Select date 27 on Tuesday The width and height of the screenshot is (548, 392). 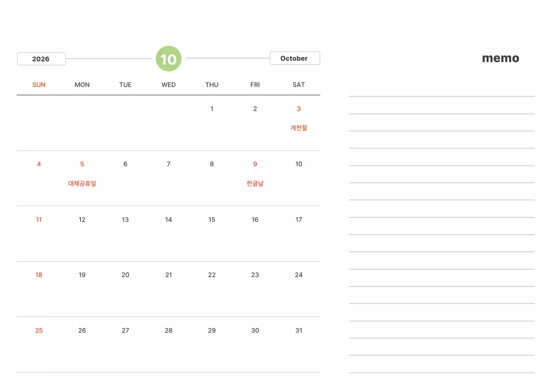click(125, 330)
